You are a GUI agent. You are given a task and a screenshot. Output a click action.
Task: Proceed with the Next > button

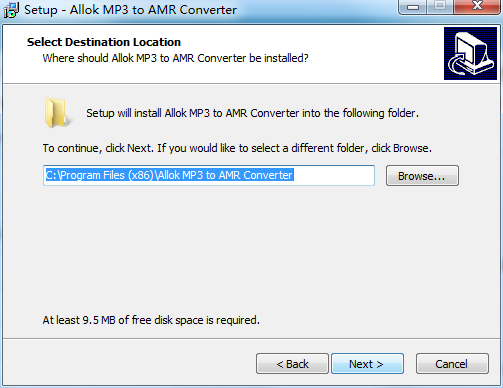click(x=367, y=364)
